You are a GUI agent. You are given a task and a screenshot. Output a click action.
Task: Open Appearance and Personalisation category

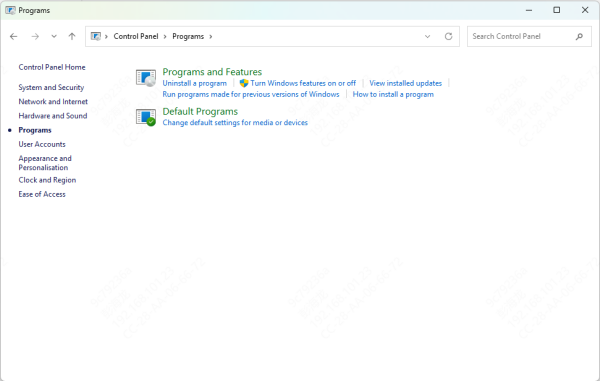click(45, 163)
